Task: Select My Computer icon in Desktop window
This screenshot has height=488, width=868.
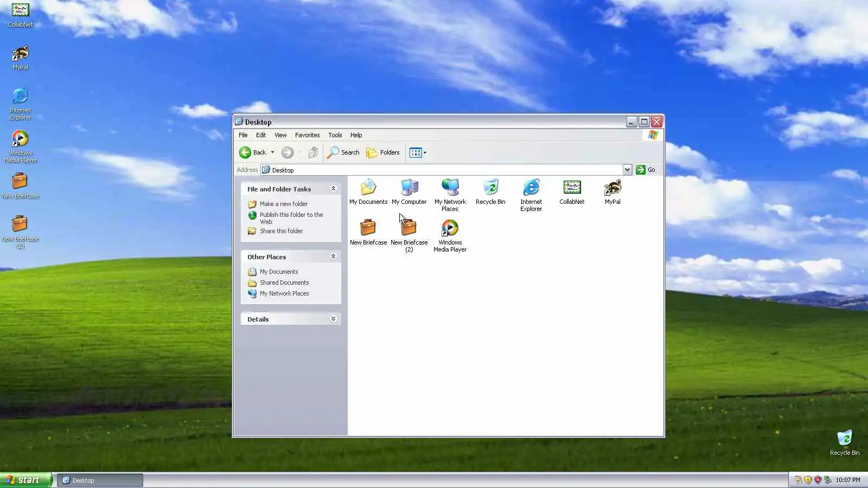Action: pos(409,191)
